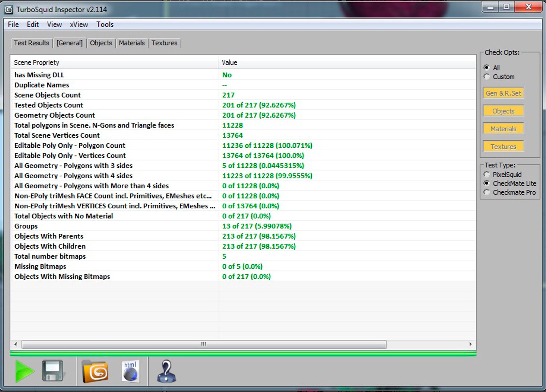546x392 pixels.
Task: Select the 'Duplicate Names' row
Action: click(x=243, y=85)
